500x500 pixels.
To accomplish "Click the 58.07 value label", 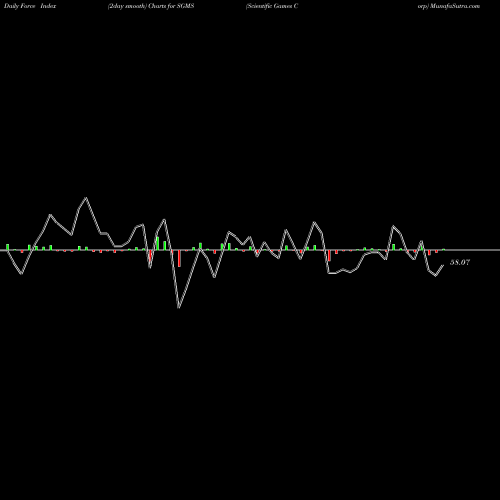I will coord(460,262).
